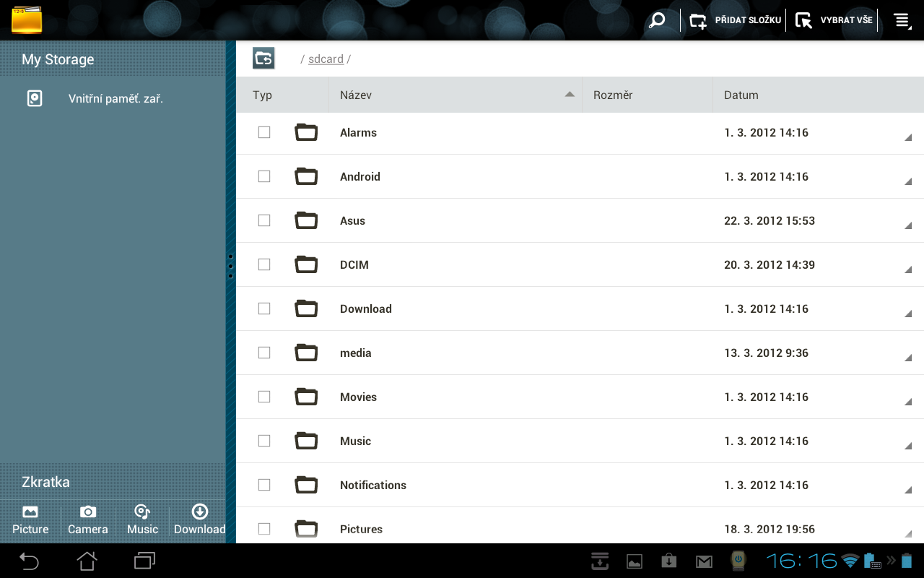Click the file manager icon beside the breadcrumb
The image size is (924, 578).
(263, 58)
